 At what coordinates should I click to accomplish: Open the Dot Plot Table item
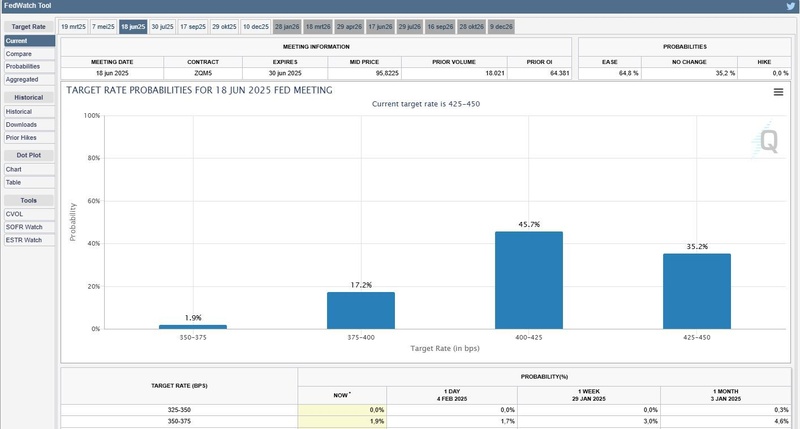pos(30,182)
